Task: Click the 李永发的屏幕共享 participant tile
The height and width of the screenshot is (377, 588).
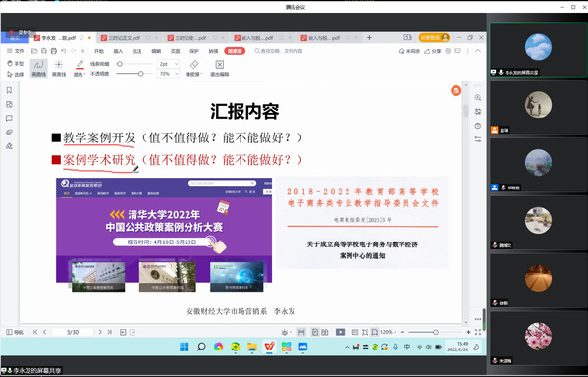Action: (539, 49)
